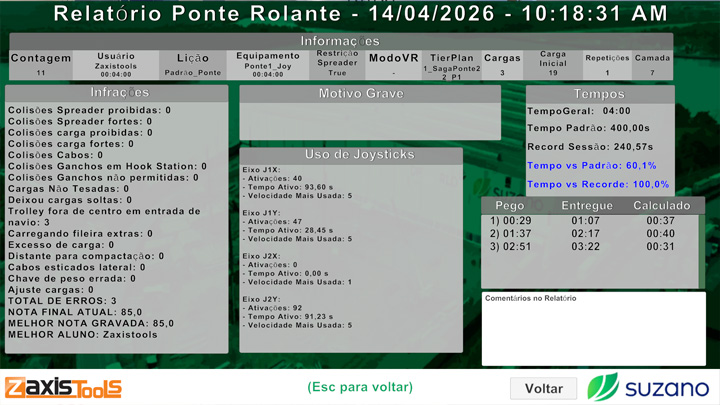This screenshot has width=720, height=405.
Task: Click 'Colisões carga proibidas: 0' line
Action: click(x=80, y=133)
